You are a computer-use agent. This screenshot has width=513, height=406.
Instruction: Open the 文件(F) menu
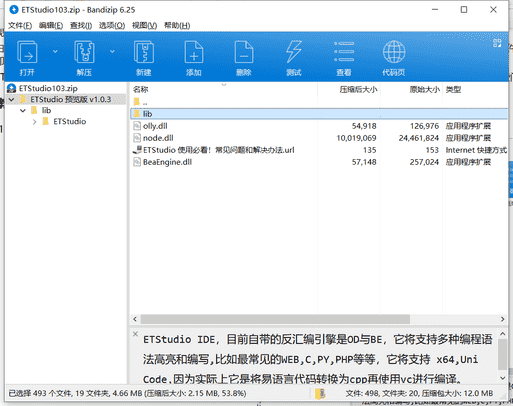click(x=20, y=25)
